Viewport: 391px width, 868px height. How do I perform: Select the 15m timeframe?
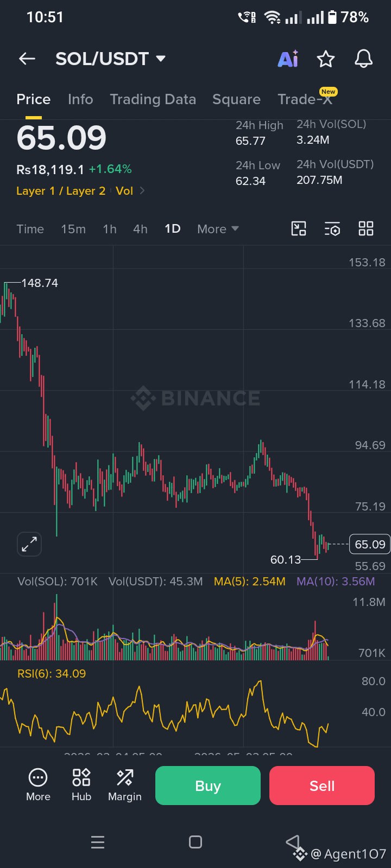pyautogui.click(x=73, y=229)
